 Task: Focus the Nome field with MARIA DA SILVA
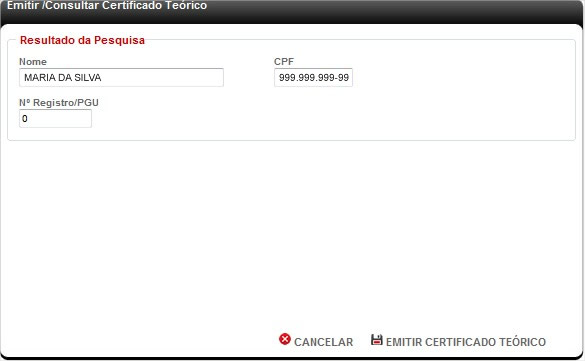click(121, 78)
